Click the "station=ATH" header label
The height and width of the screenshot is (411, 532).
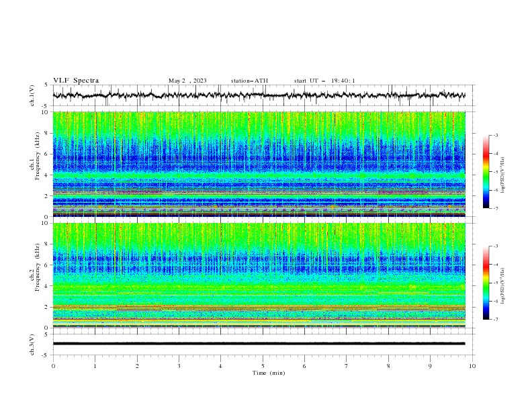coord(249,81)
